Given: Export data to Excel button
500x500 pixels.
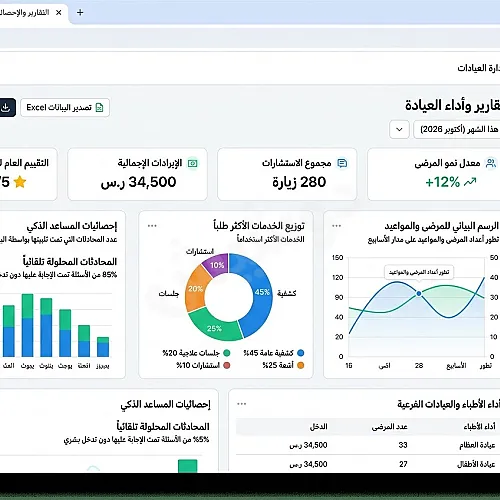Looking at the screenshot, I should (65, 107).
